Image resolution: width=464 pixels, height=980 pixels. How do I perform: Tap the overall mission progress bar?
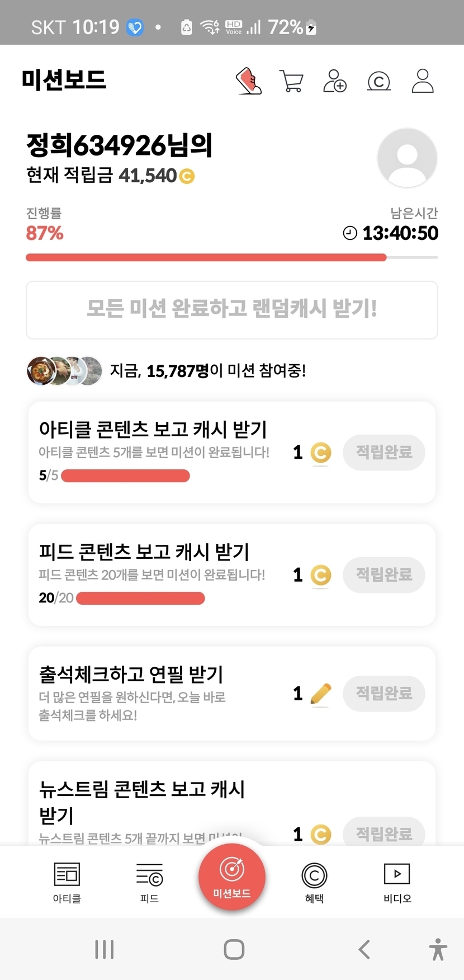tap(231, 257)
